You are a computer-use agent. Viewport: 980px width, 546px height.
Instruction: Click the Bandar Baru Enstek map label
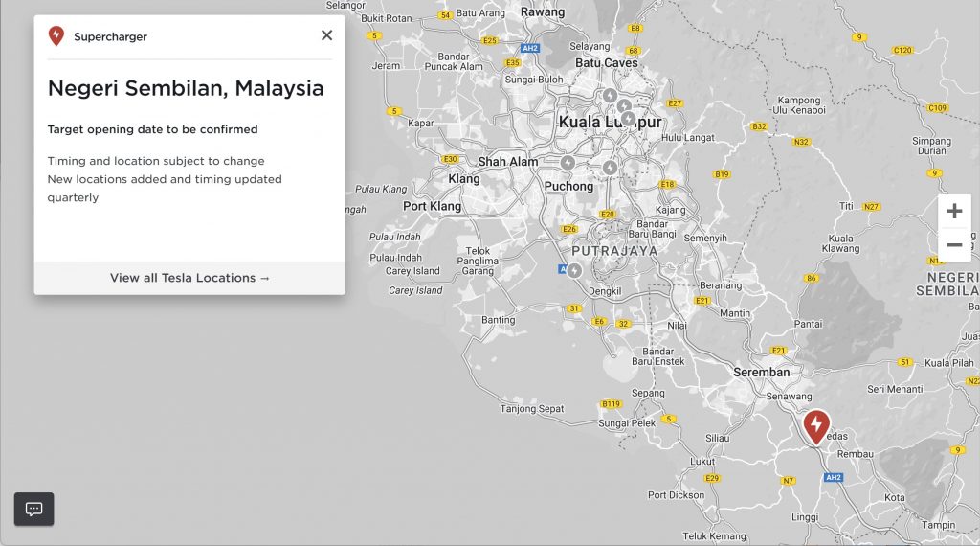point(658,356)
